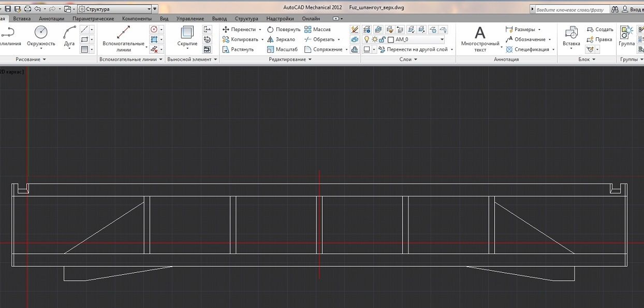The width and height of the screenshot is (644, 308).
Task: Switch to the Параметрические ribbon tab
Action: pyautogui.click(x=93, y=19)
